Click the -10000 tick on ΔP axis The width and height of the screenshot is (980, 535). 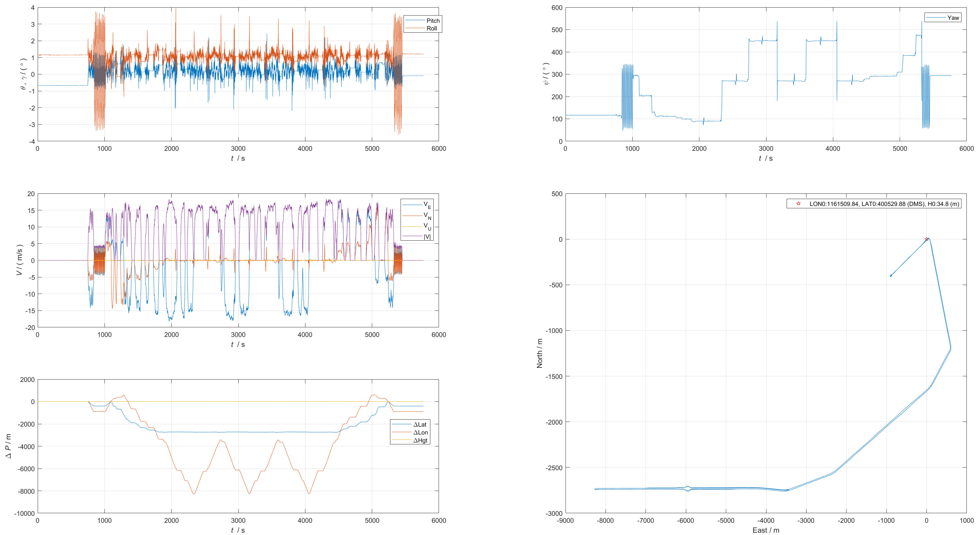(x=24, y=513)
